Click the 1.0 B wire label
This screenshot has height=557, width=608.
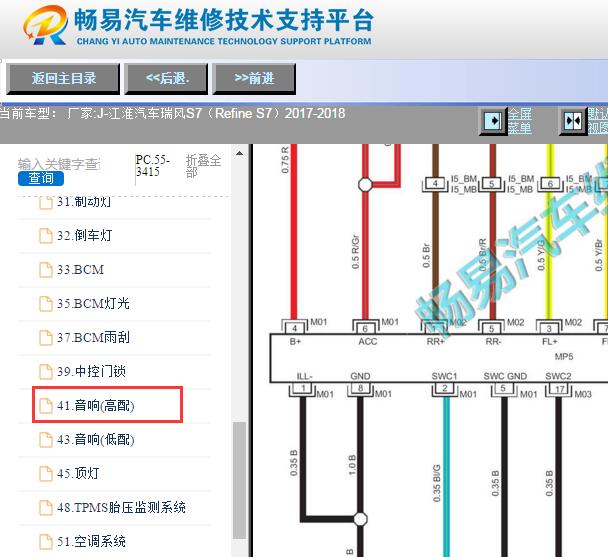[352, 465]
